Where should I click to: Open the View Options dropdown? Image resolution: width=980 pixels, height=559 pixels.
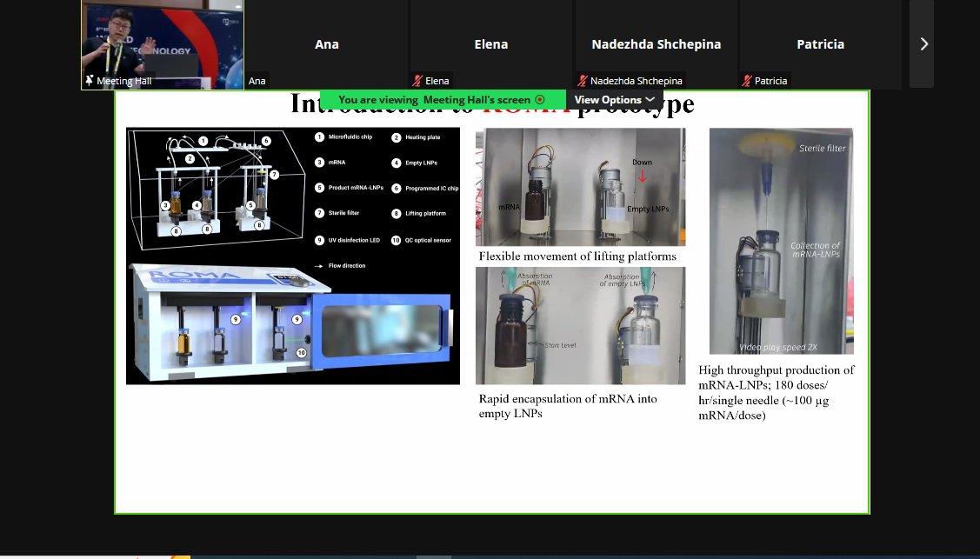point(615,100)
